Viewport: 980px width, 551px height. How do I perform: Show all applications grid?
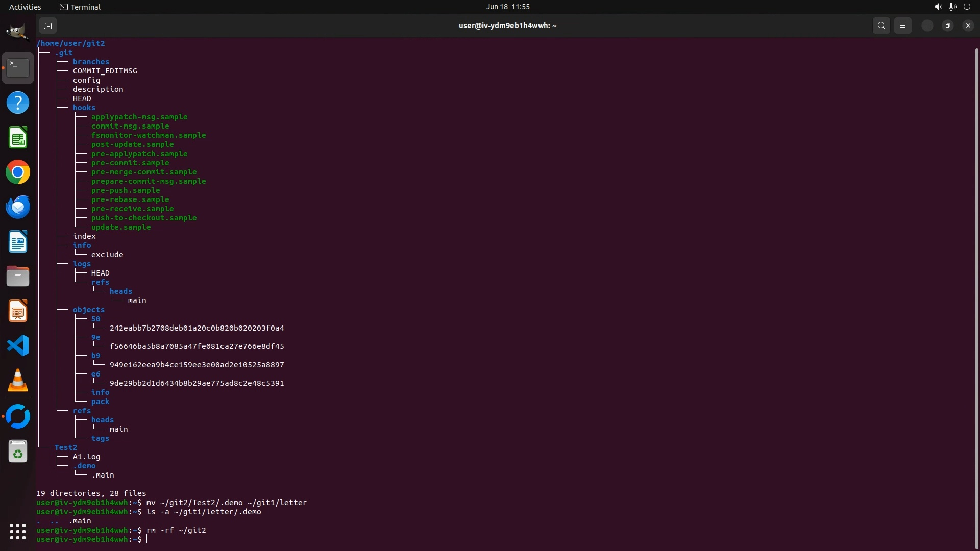pyautogui.click(x=18, y=532)
